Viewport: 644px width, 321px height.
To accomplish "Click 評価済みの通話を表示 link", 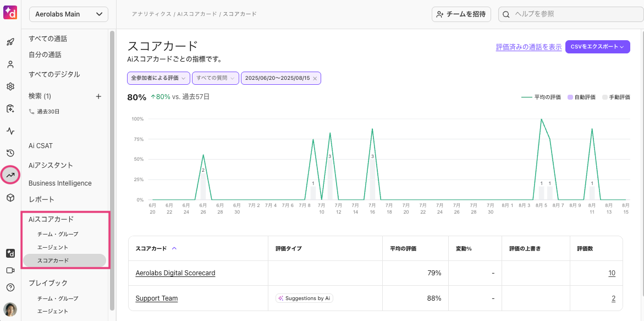I will pyautogui.click(x=529, y=47).
